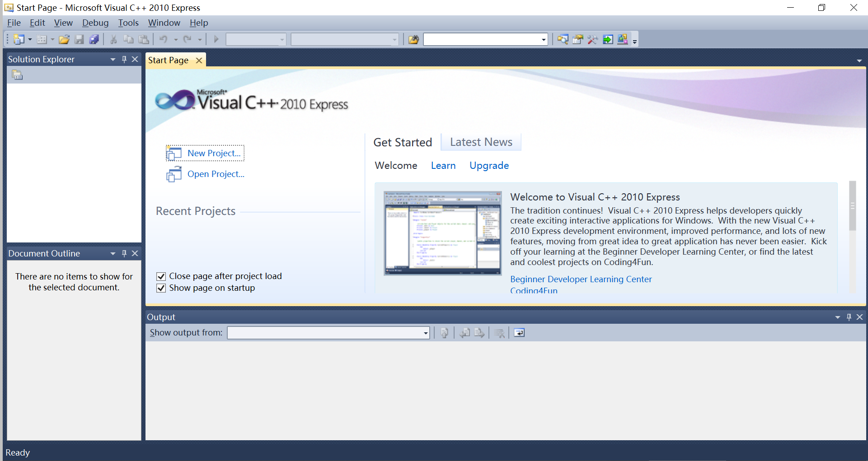Click Find Message in Code output icon

tap(444, 333)
